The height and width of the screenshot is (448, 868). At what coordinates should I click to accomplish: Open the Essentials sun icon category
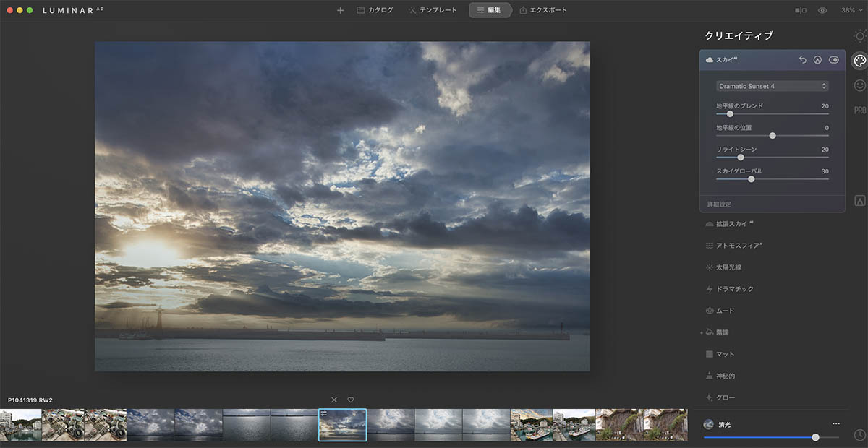[859, 35]
